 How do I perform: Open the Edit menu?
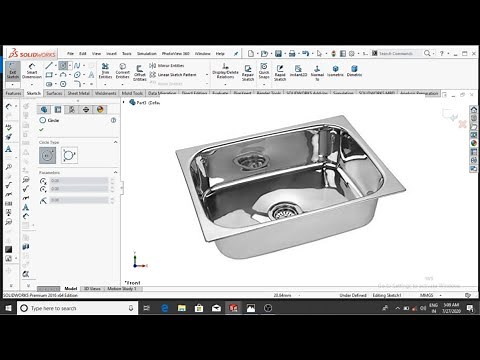pos(83,53)
